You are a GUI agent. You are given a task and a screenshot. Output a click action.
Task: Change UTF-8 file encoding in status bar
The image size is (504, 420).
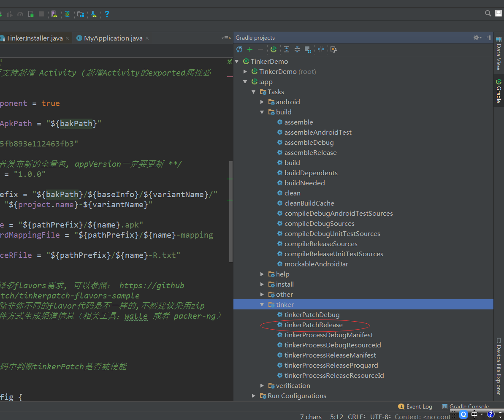pos(380,417)
